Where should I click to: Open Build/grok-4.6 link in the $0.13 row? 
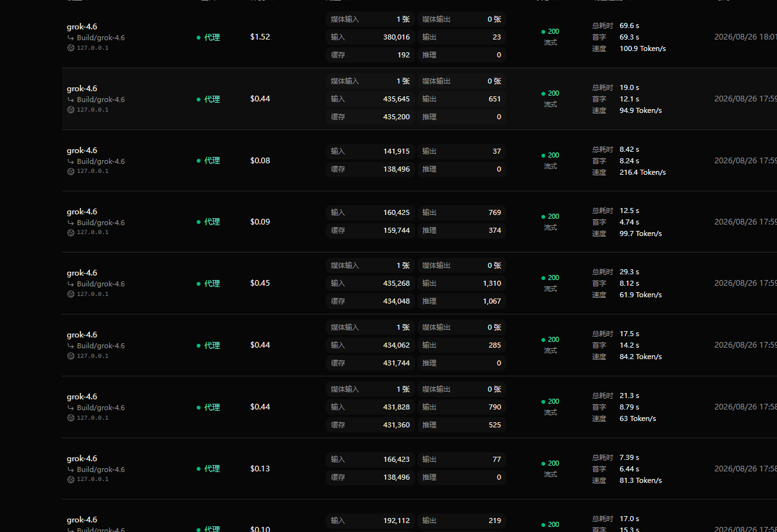click(x=101, y=469)
